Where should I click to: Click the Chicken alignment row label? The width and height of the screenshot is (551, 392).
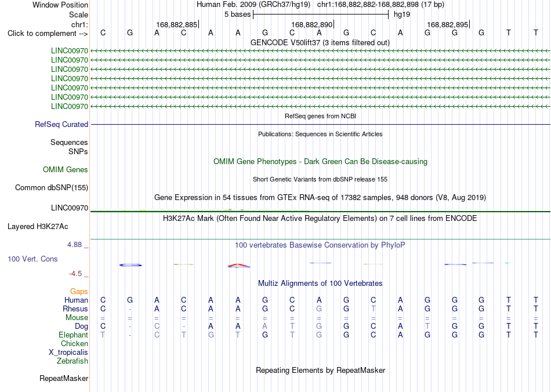tap(74, 343)
